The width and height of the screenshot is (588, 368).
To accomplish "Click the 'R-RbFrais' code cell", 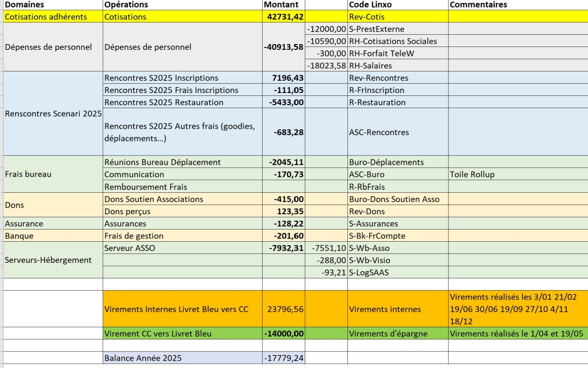I will [x=397, y=186].
